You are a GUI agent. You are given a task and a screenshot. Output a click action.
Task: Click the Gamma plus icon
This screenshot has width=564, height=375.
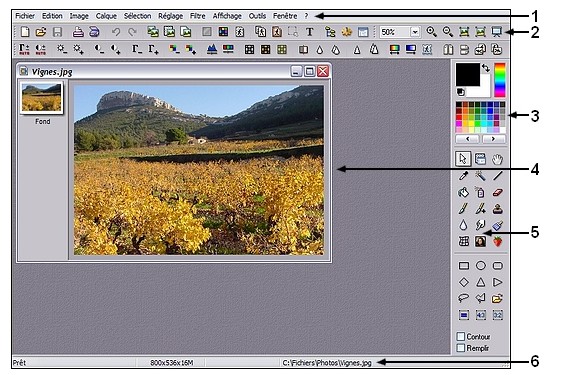153,49
